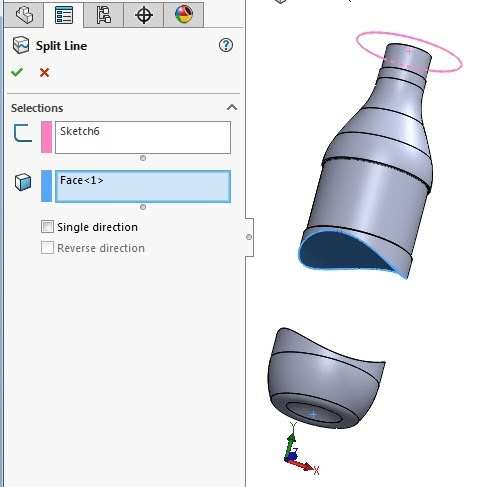The height and width of the screenshot is (487, 491).
Task: Select the Face<1> selection box
Action: pos(143,186)
